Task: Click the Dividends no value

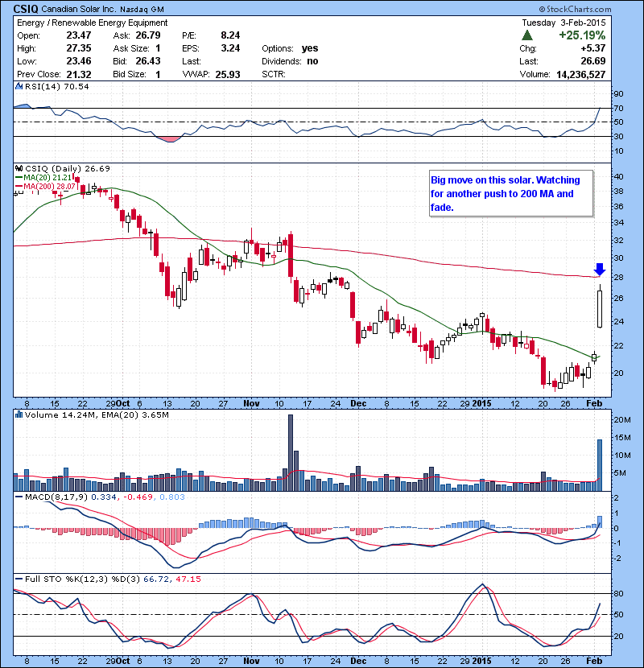Action: coord(312,61)
